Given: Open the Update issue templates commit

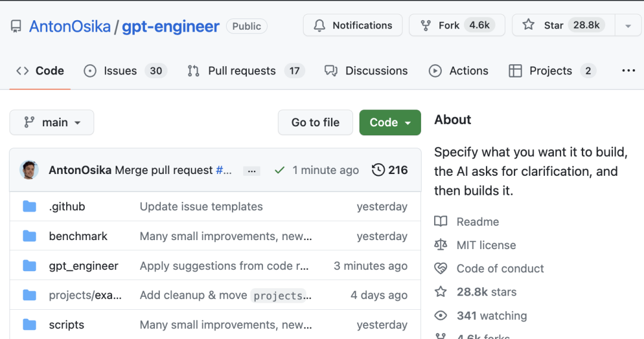Looking at the screenshot, I should tap(202, 206).
